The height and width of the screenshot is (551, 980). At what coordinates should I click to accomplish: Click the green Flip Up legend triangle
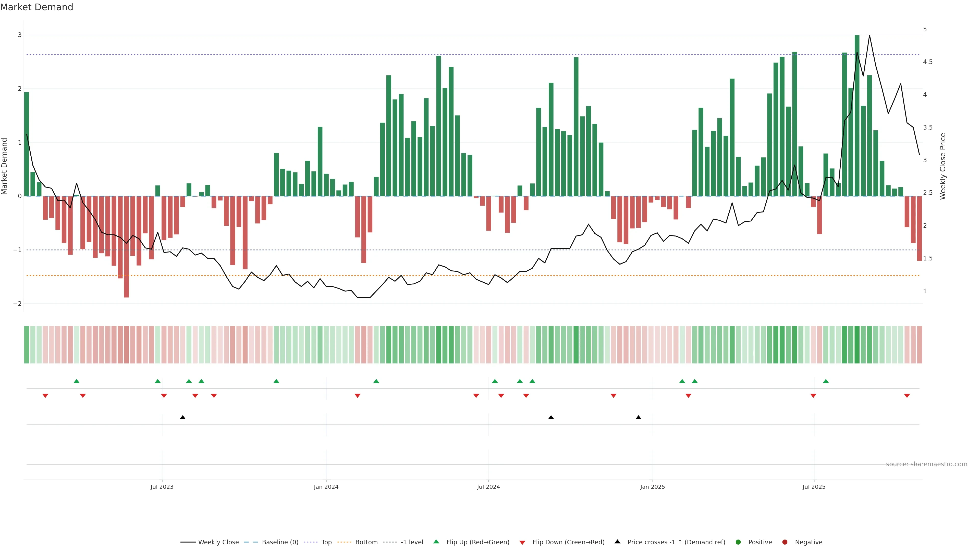pyautogui.click(x=436, y=542)
